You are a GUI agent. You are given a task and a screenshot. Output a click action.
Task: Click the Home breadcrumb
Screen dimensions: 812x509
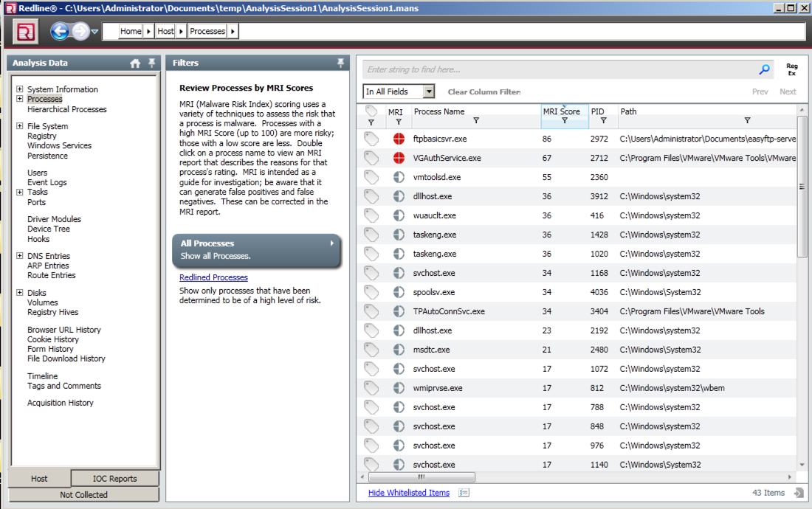click(131, 31)
